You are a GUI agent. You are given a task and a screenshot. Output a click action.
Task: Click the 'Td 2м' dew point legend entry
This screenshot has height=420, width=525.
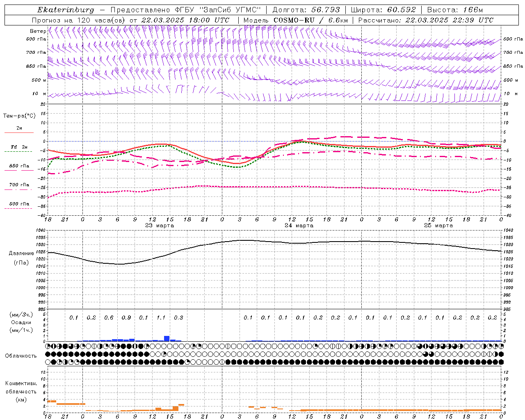pyautogui.click(x=19, y=147)
